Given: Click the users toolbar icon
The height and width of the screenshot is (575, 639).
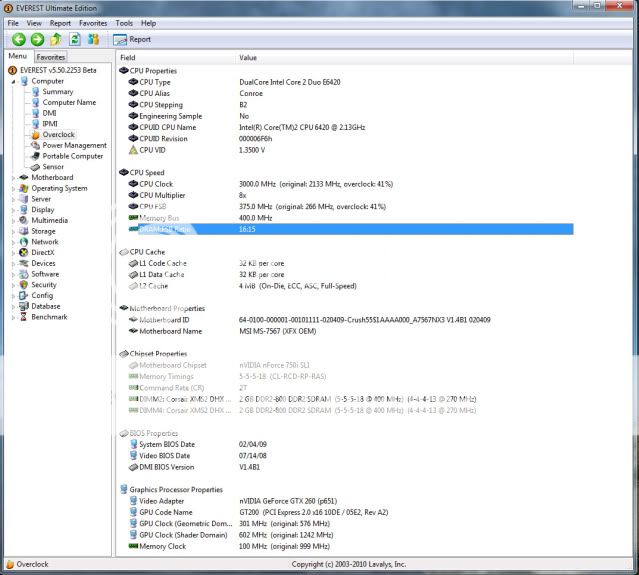Looking at the screenshot, I should tap(93, 40).
